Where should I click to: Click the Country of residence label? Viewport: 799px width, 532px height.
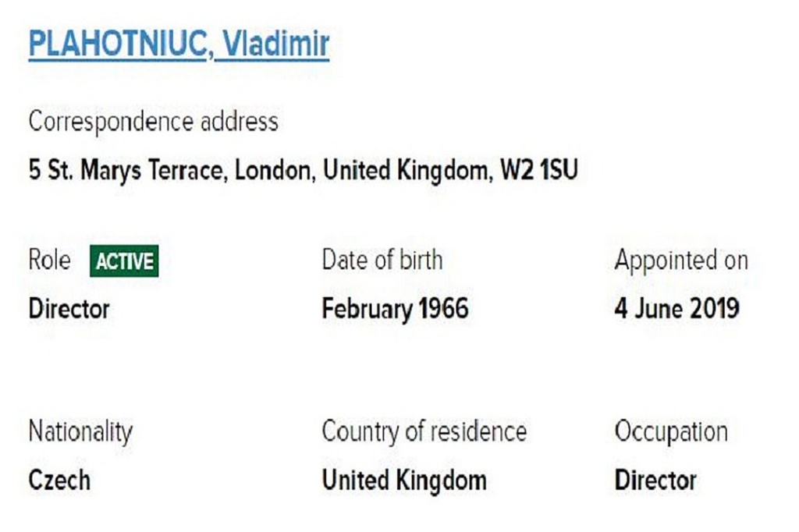click(x=424, y=431)
